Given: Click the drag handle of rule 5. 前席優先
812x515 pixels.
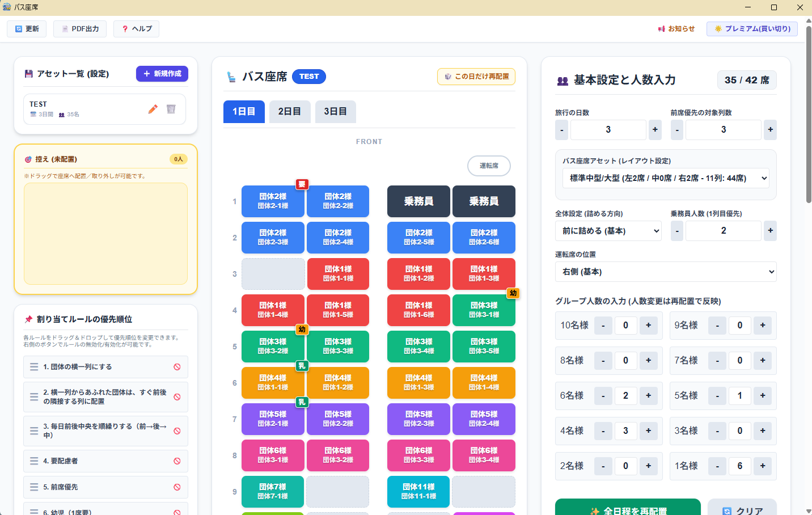Looking at the screenshot, I should tap(34, 487).
